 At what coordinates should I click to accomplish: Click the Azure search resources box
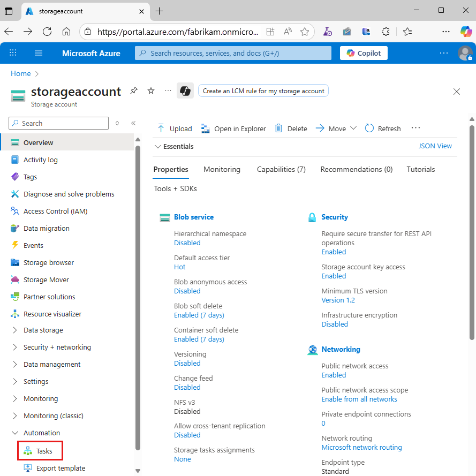(x=233, y=53)
